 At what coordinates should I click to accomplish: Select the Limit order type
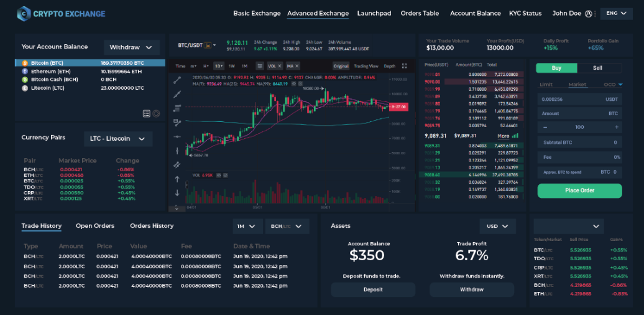(x=546, y=85)
